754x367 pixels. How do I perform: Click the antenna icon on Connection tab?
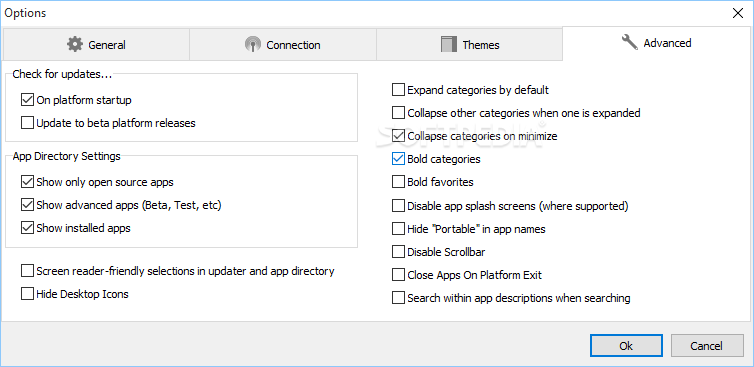point(252,45)
